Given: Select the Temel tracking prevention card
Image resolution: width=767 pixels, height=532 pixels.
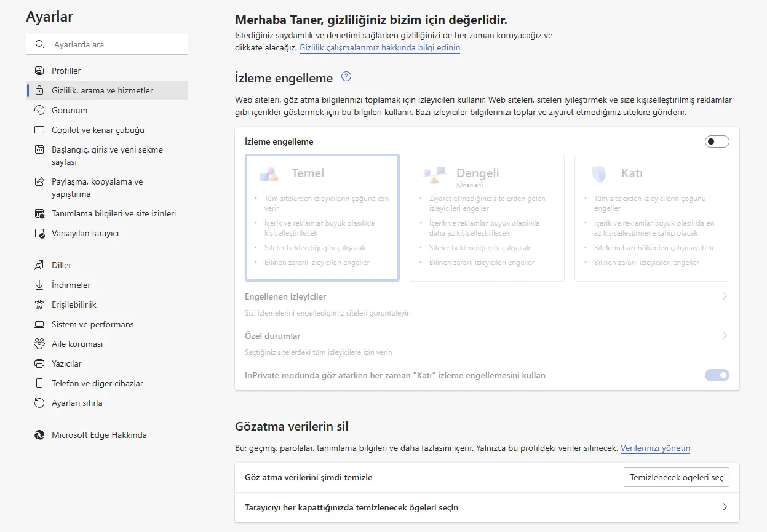Looking at the screenshot, I should [322, 218].
